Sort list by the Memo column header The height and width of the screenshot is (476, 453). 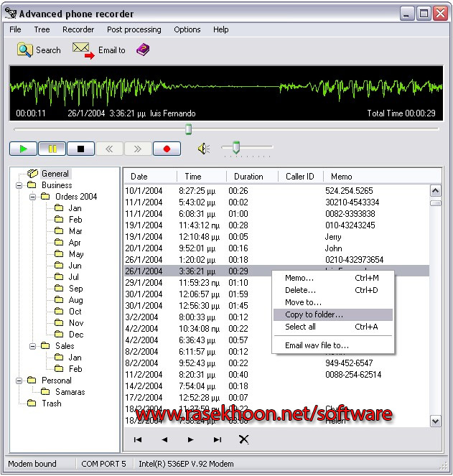(382, 177)
